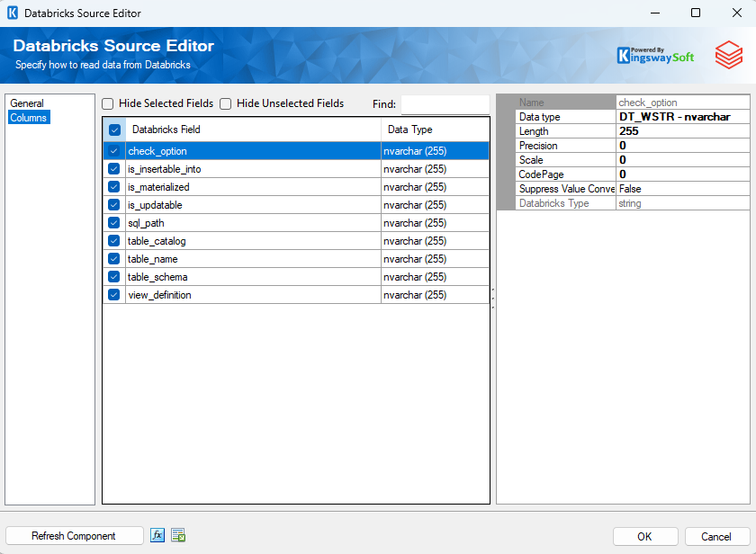Click the app icon in the title bar

click(x=13, y=13)
